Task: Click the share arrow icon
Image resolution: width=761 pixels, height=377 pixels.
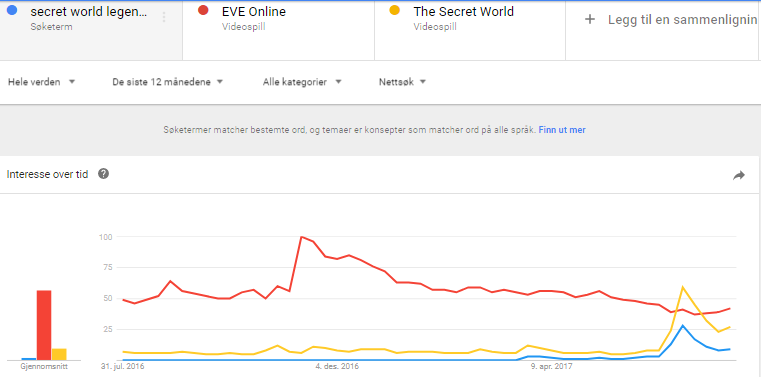Action: (x=738, y=176)
